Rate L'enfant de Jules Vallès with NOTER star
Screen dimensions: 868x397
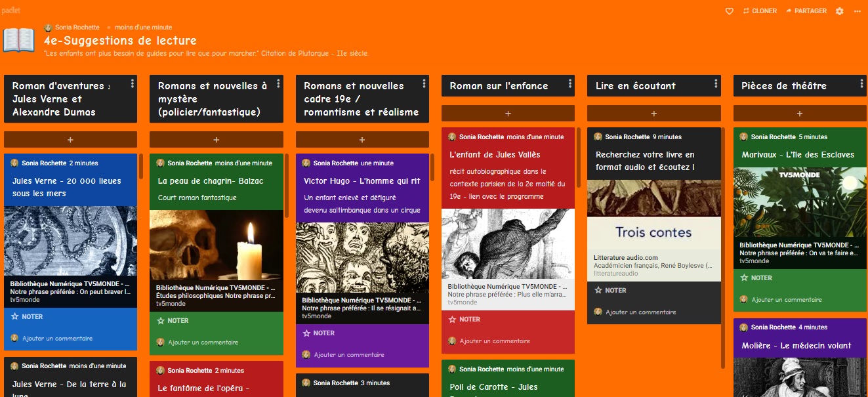click(x=465, y=319)
